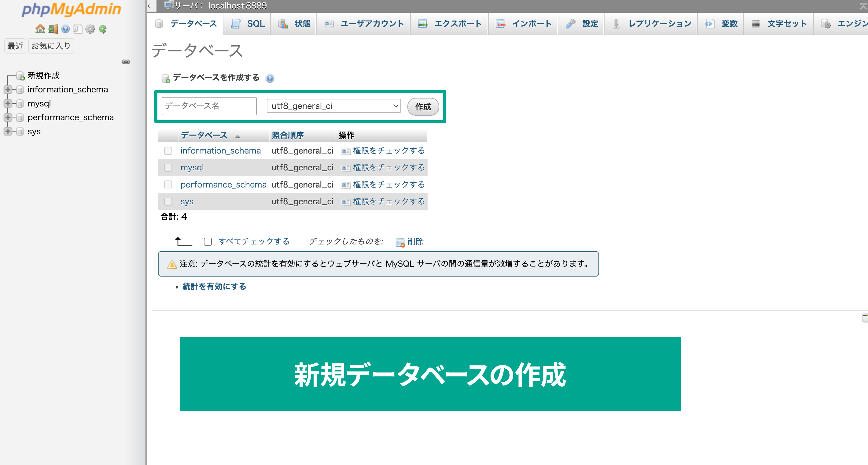This screenshot has width=868, height=465.
Task: Check the performance_schema row checkbox
Action: pyautogui.click(x=168, y=184)
